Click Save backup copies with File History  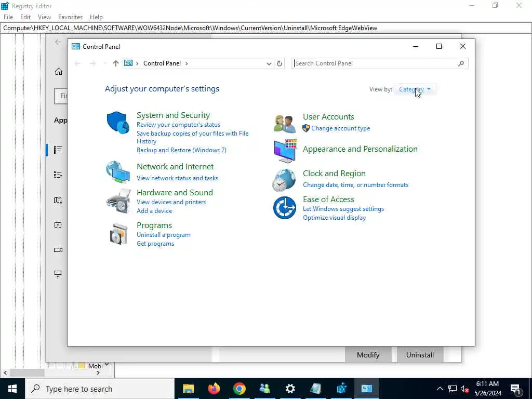coord(192,137)
